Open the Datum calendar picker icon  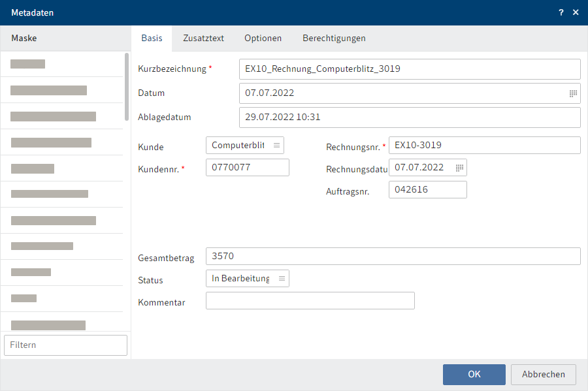pos(573,93)
